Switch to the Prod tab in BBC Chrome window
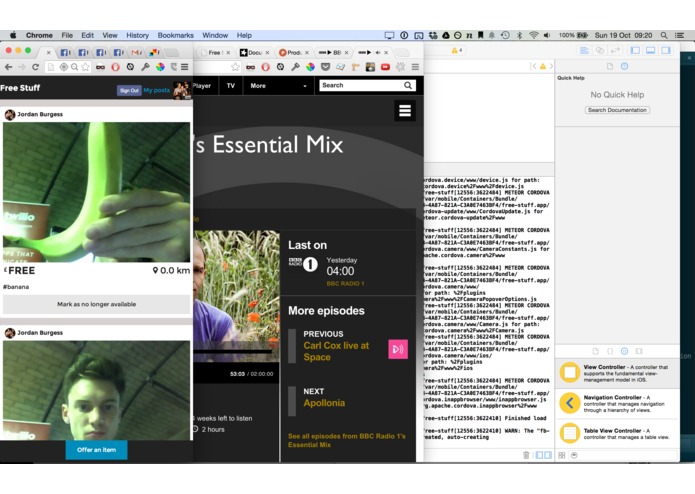Image resolution: width=695 pixels, height=494 pixels. pyautogui.click(x=293, y=52)
